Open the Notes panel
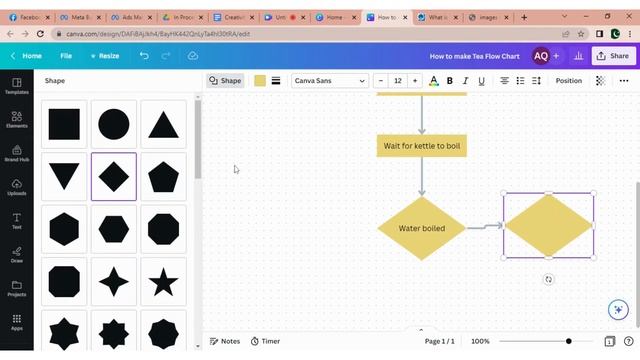This screenshot has height=360, width=640. 225,341
